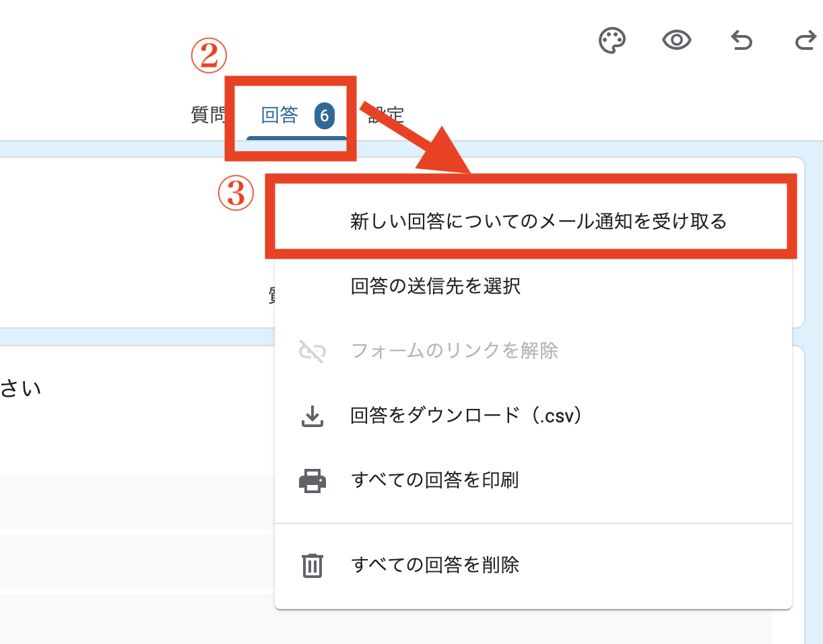Click the circled number ③ annotation
Screen dimensions: 823x644
(236, 195)
